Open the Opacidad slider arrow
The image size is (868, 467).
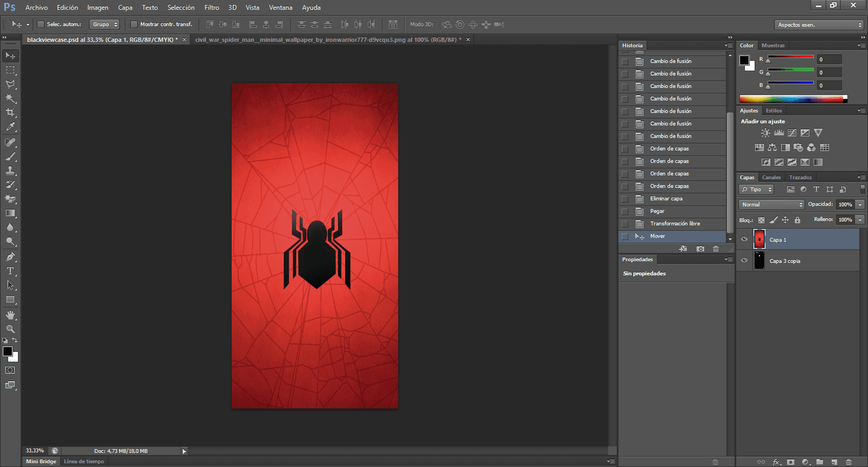[x=860, y=205]
